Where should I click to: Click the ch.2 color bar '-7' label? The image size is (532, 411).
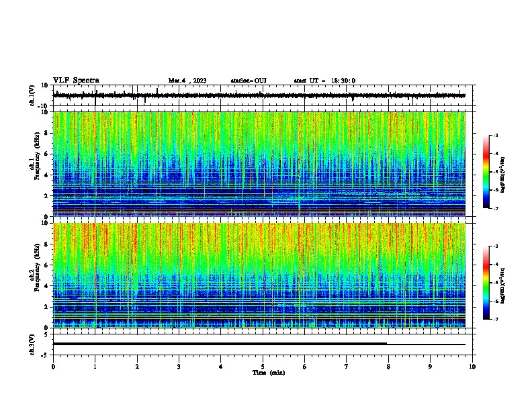(x=495, y=319)
